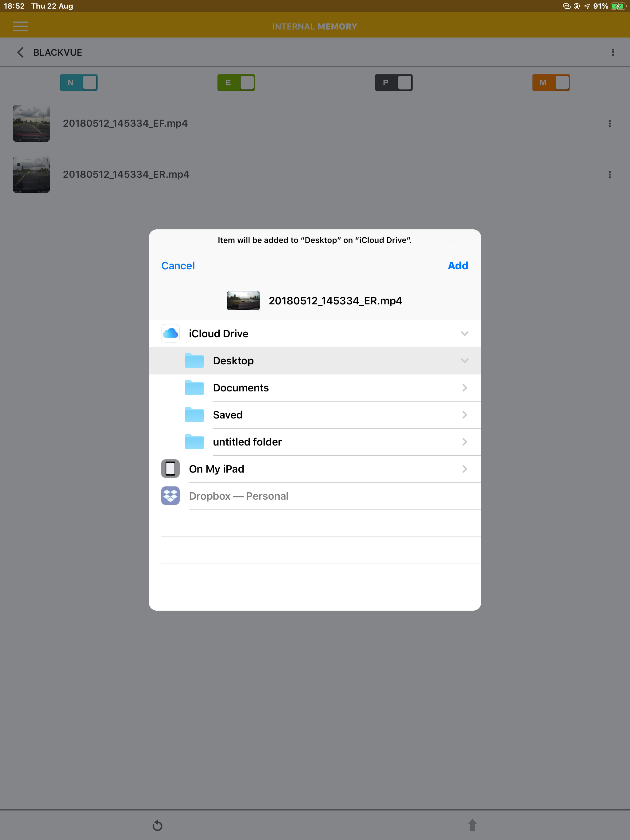The width and height of the screenshot is (630, 840).
Task: Click file name 20180512_145334_ER.mp4 in list
Action: (126, 174)
